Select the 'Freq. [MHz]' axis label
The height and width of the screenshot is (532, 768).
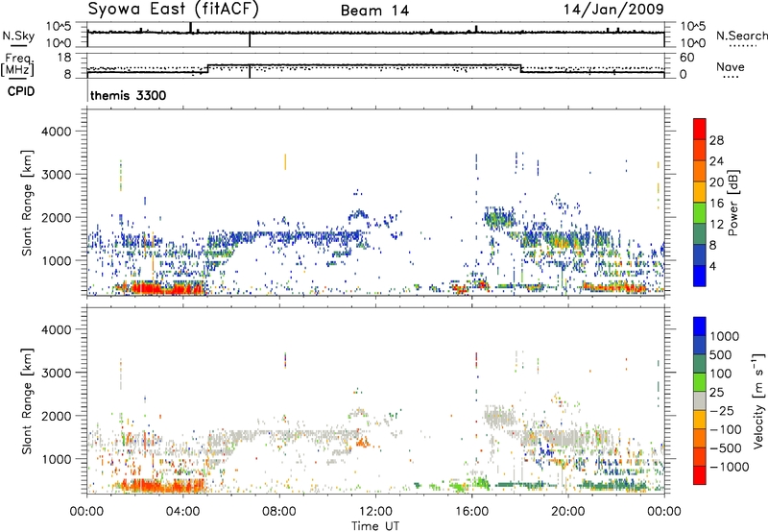[x=17, y=64]
